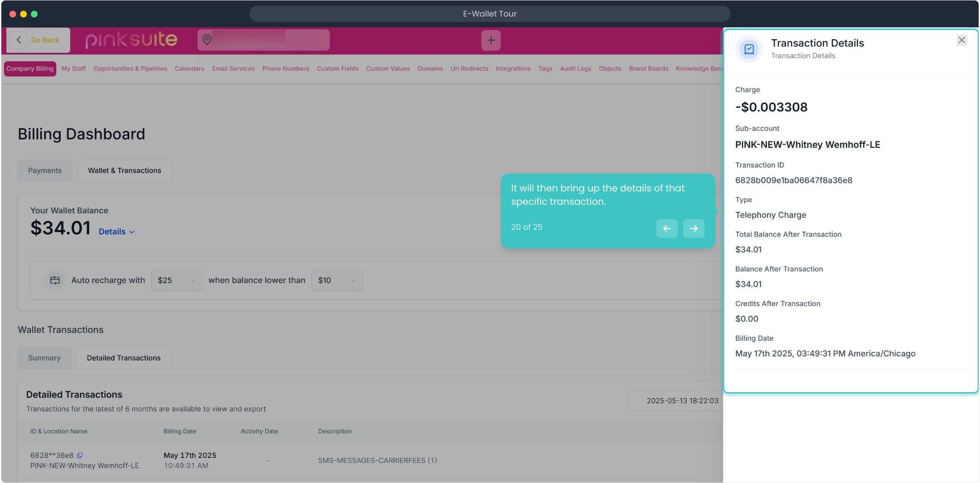Image resolution: width=980 pixels, height=483 pixels.
Task: Click the plus button in header
Action: pyautogui.click(x=491, y=40)
